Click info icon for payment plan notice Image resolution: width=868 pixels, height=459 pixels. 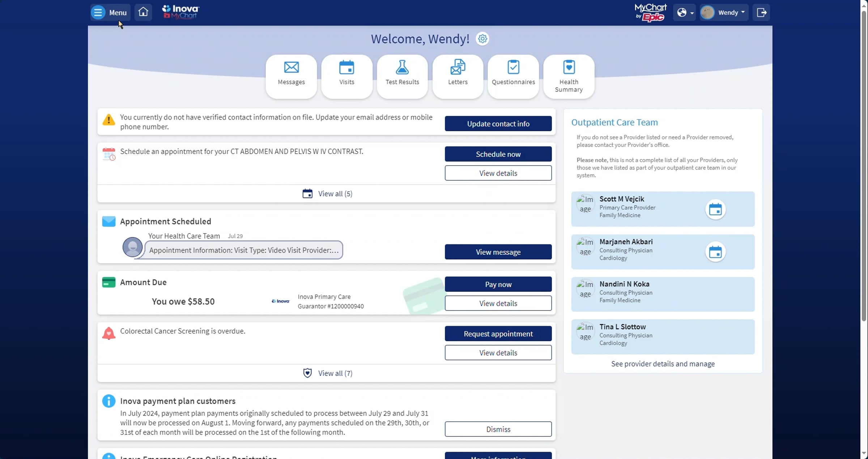[x=109, y=401]
